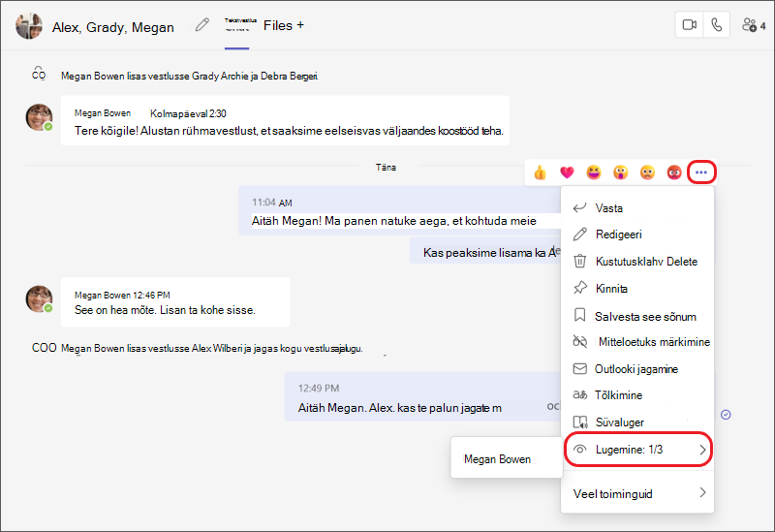Open the participants list showing 4 people
This screenshot has height=532, width=775.
tap(754, 25)
